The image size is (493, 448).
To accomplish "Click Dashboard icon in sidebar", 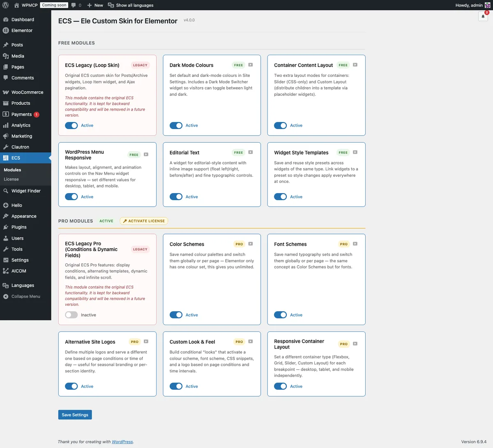I will point(6,19).
